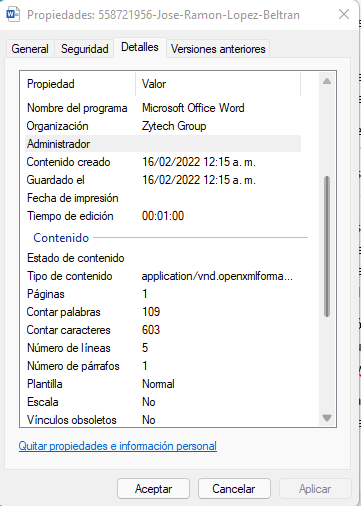The image size is (361, 506).
Task: Click the Valor column header
Action: pyautogui.click(x=218, y=84)
